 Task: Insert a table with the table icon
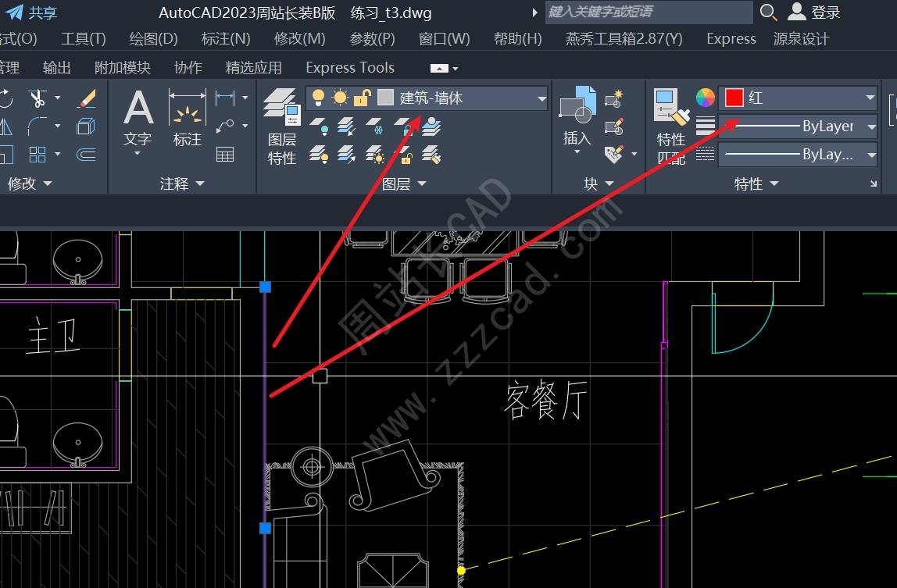[225, 154]
